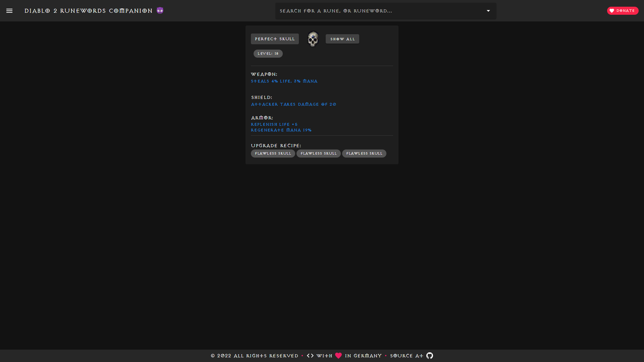Screen dimensions: 644x362
Task: Select the last Flawless Skull recipe chip
Action: 364,154
